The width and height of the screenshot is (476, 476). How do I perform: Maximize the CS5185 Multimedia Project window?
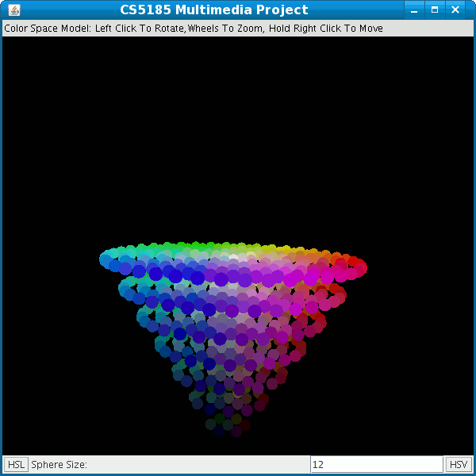pyautogui.click(x=435, y=10)
